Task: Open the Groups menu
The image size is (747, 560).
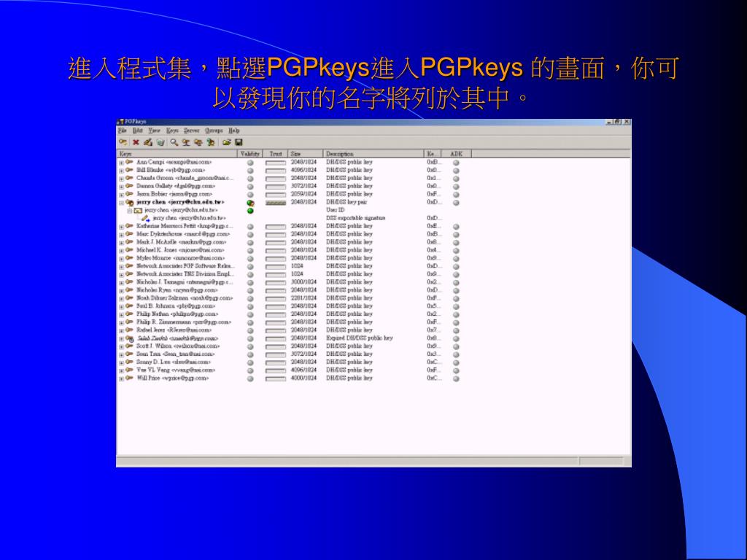Action: point(214,131)
